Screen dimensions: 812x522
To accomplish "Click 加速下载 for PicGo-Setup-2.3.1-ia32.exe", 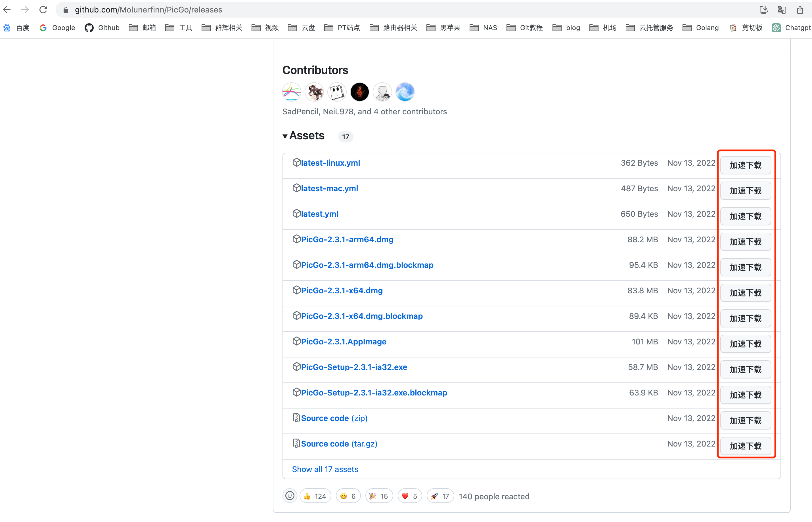I will click(746, 369).
